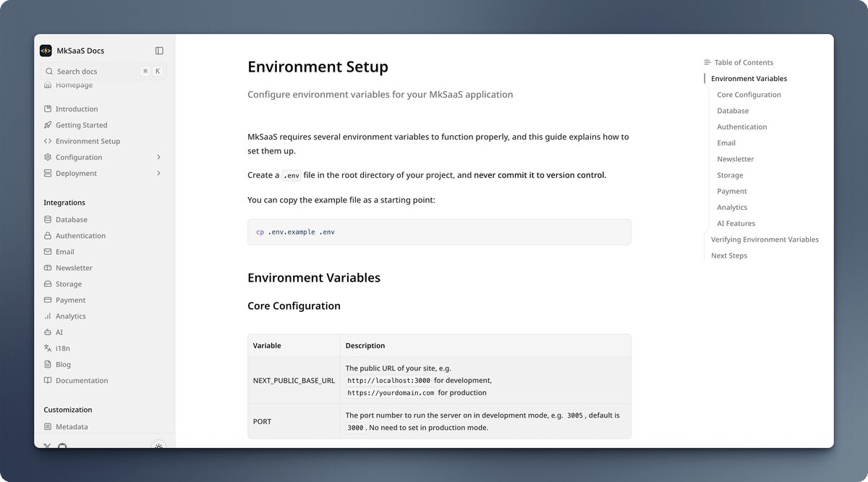The height and width of the screenshot is (482, 868).
Task: Toggle the light/dark theme button
Action: pyautogui.click(x=158, y=446)
